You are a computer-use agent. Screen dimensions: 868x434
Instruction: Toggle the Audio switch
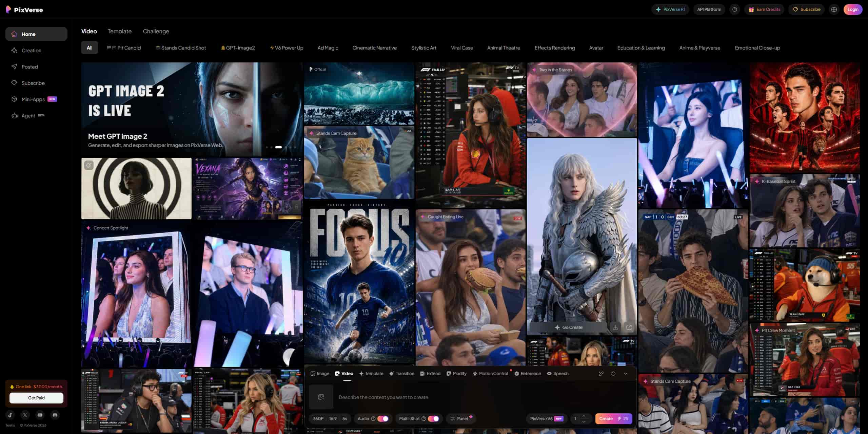coord(383,419)
